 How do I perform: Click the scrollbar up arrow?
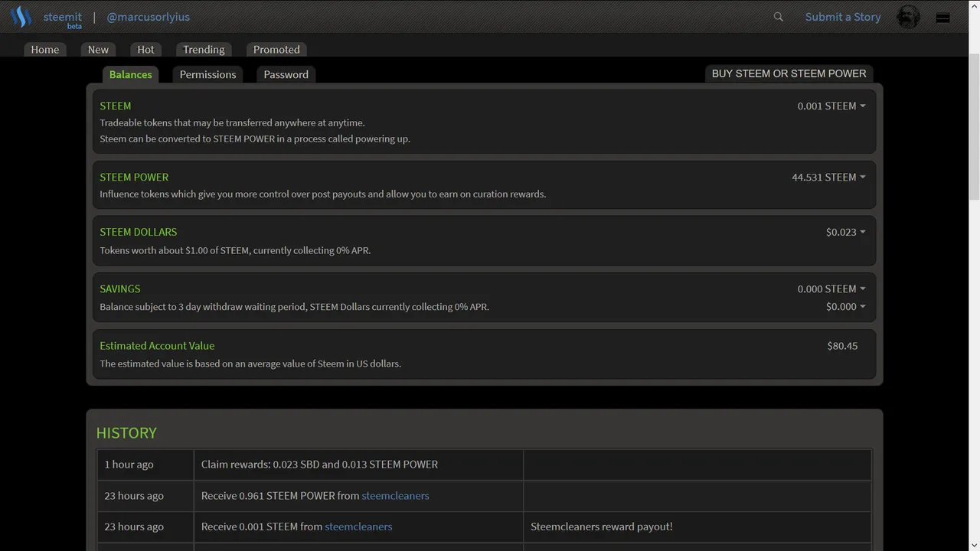974,6
